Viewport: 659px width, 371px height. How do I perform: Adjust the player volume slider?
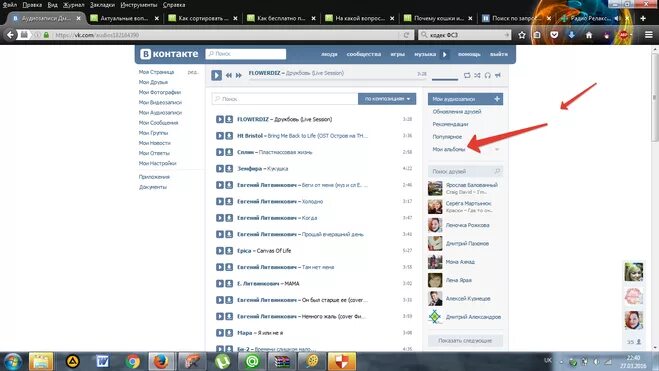445,79
